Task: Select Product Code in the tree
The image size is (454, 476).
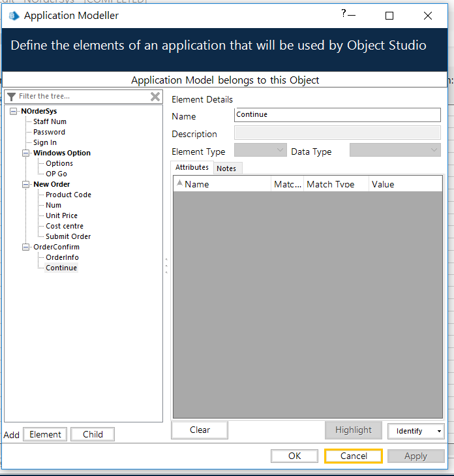Action: [68, 195]
